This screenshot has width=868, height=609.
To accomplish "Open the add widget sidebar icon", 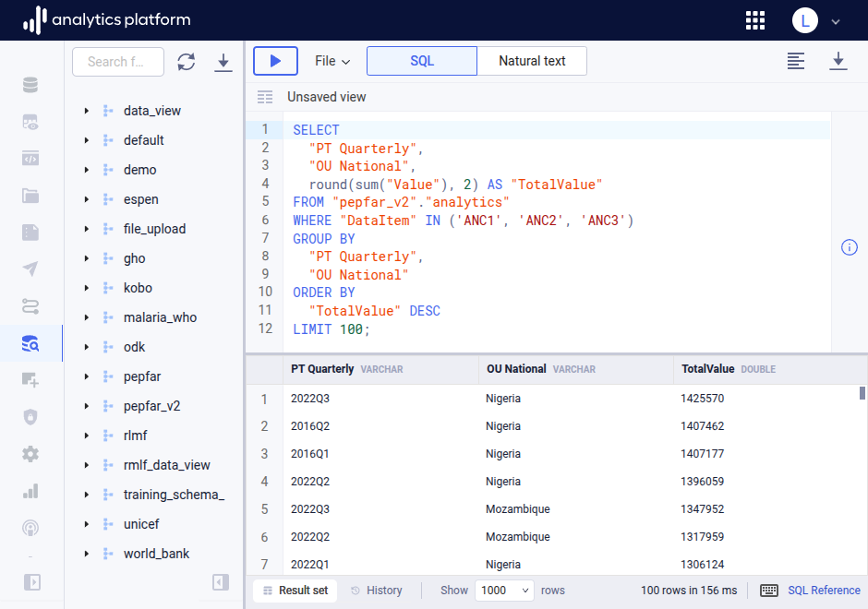I will click(x=30, y=380).
